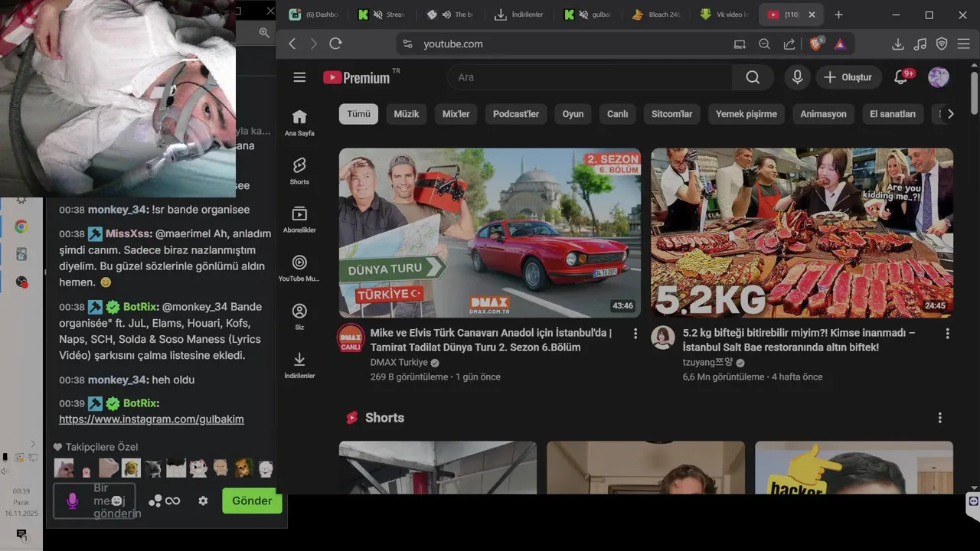The width and height of the screenshot is (980, 551).
Task: Click the zoom magnifier in the address bar
Action: pos(764,44)
